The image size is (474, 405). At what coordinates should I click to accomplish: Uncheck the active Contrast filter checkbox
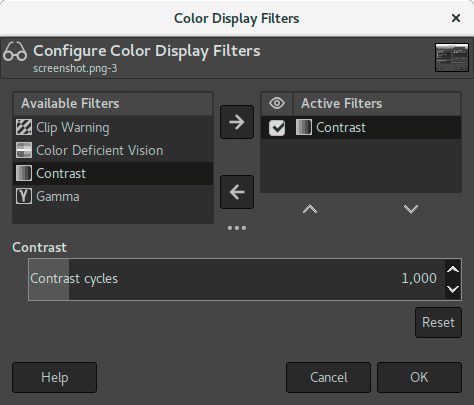277,128
